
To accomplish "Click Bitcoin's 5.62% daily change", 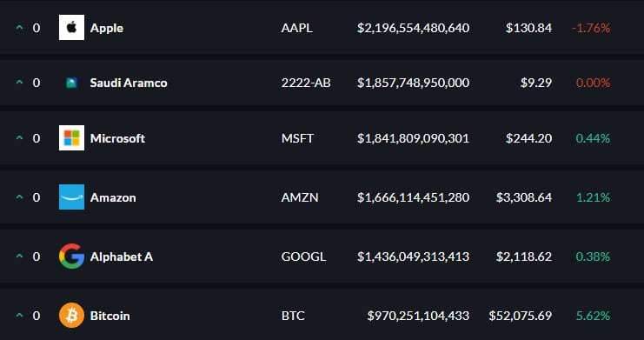I will (x=593, y=317).
